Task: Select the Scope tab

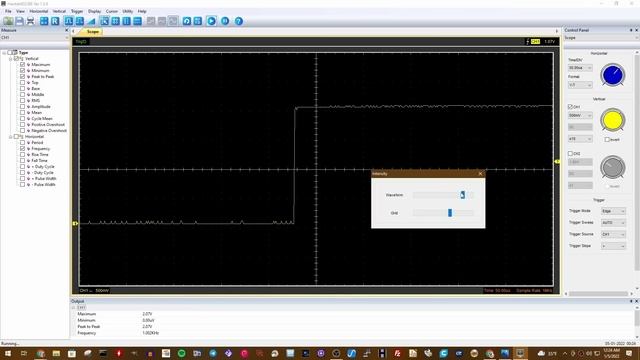Action: 92,31
